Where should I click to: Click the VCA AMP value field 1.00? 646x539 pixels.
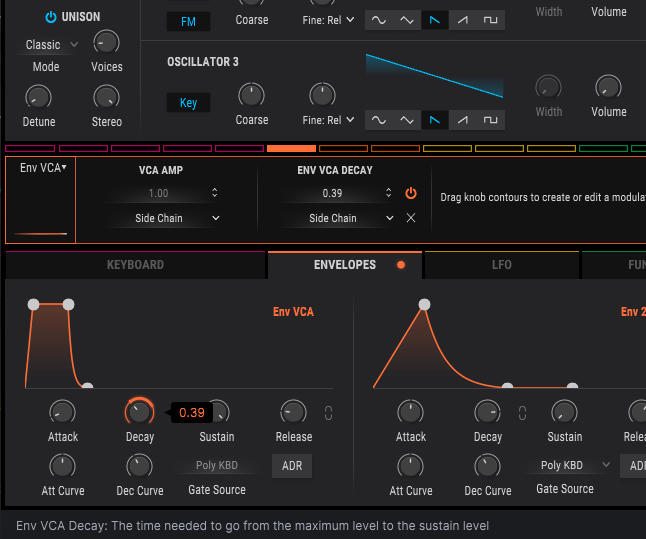click(158, 193)
